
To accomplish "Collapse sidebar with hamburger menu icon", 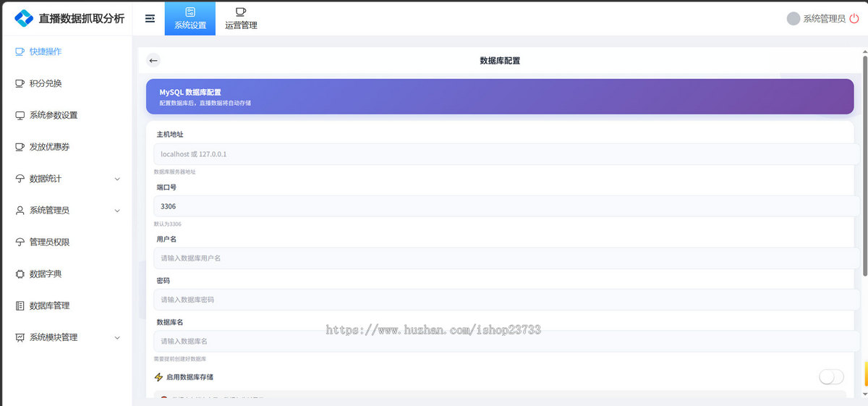I will coord(150,19).
